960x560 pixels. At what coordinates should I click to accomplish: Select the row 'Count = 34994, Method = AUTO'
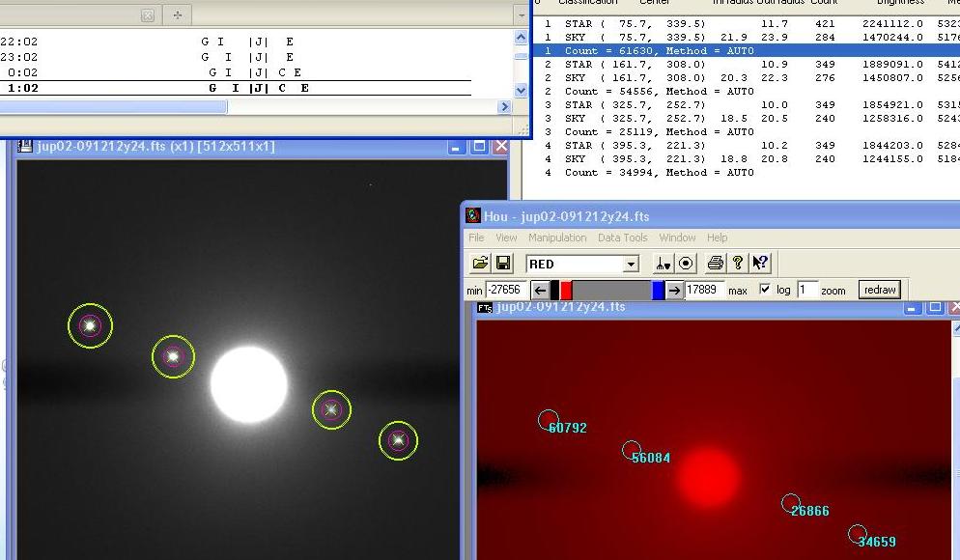[746, 172]
